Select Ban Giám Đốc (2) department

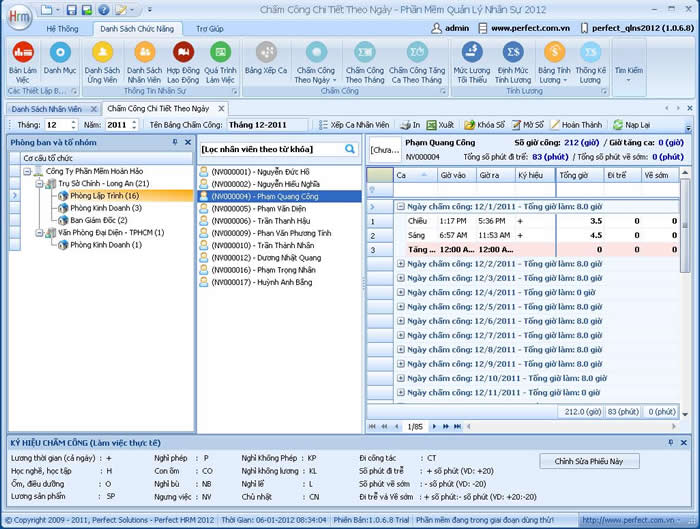pyautogui.click(x=99, y=220)
